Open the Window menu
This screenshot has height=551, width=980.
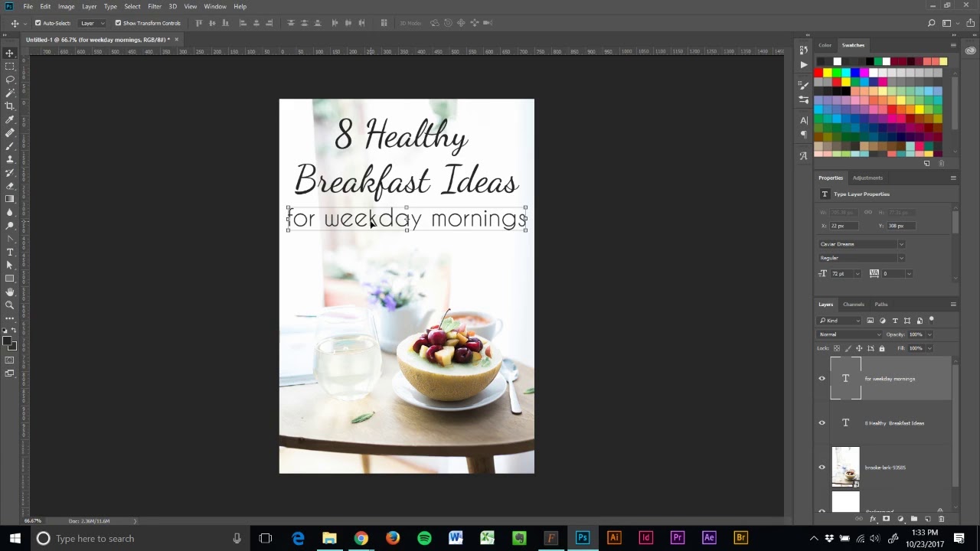[215, 6]
